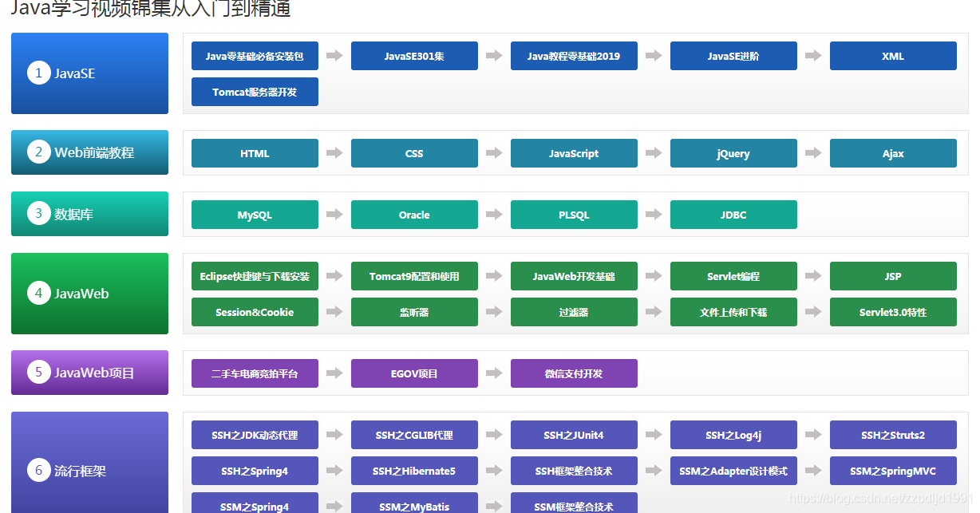This screenshot has height=513, width=980.
Task: Open Tomcat9配置和使用 course
Action: click(414, 276)
